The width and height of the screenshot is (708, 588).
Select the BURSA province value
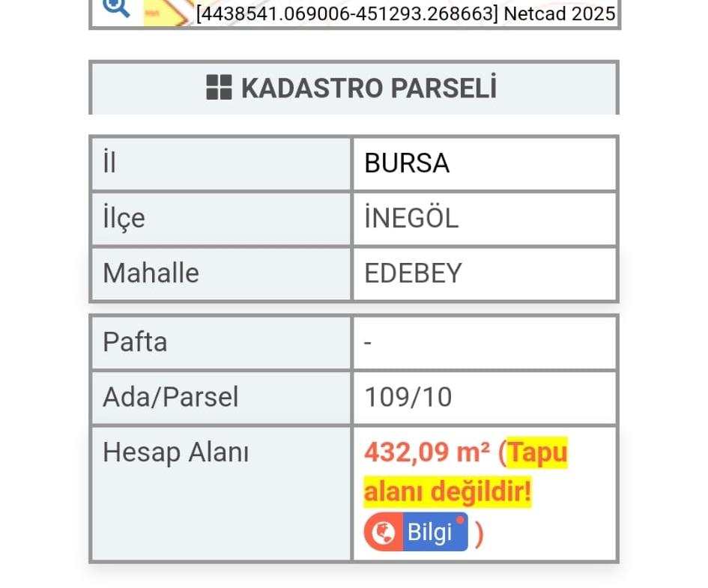407,163
